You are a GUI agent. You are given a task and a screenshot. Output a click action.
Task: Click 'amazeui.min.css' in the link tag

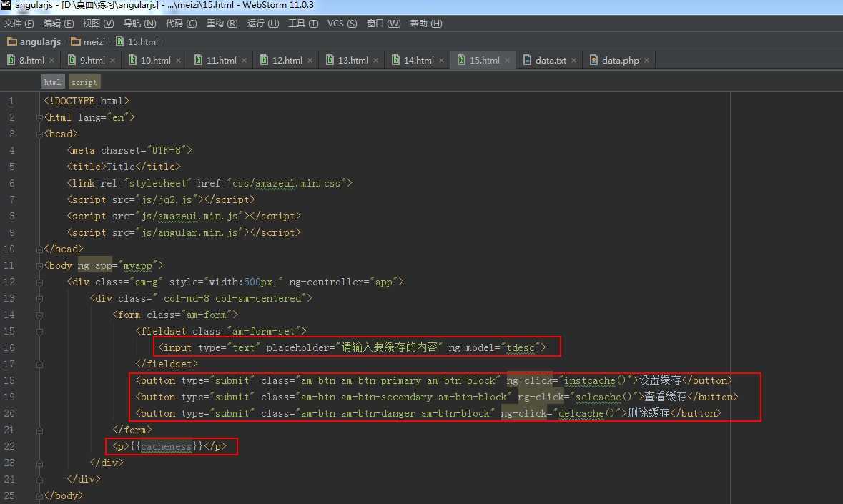[x=298, y=183]
